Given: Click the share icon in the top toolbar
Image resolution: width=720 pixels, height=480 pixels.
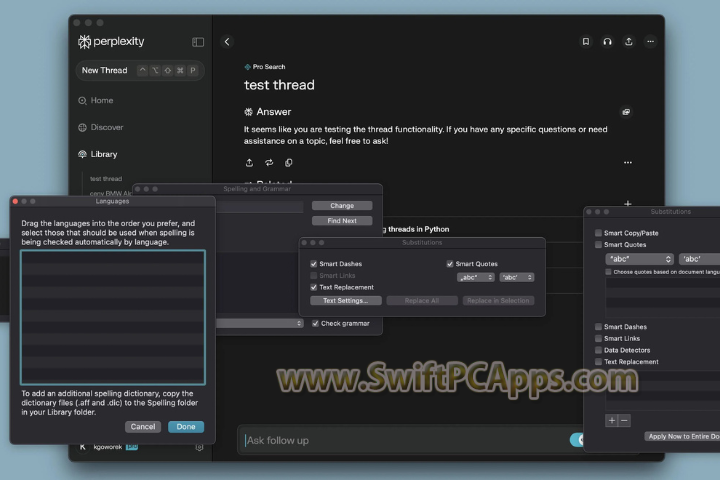Looking at the screenshot, I should [629, 42].
